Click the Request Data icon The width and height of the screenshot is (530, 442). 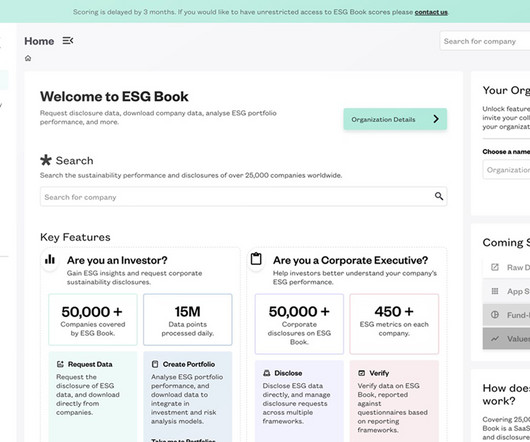tap(60, 364)
